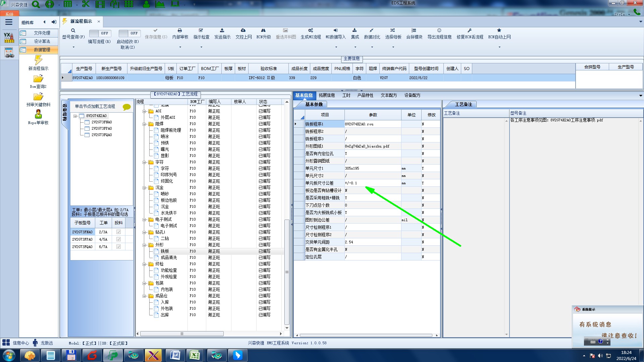Collapse the 成品仓 process folder
644x362 pixels.
tap(144, 296)
